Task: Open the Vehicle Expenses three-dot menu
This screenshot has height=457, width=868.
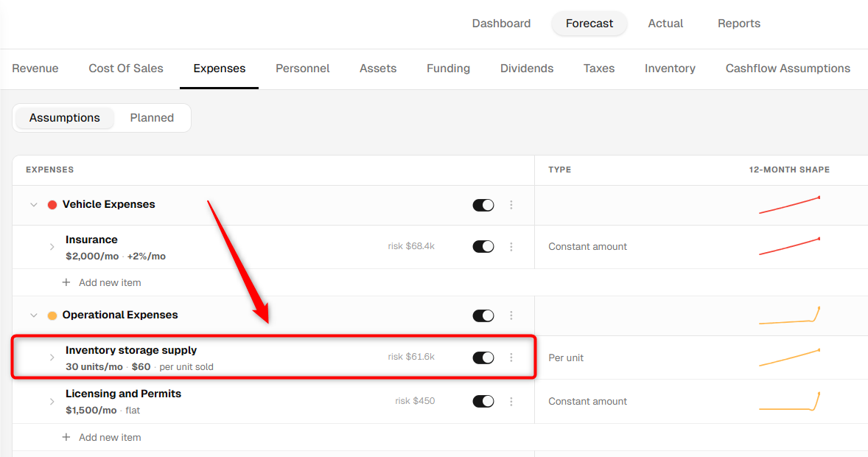Action: 511,205
